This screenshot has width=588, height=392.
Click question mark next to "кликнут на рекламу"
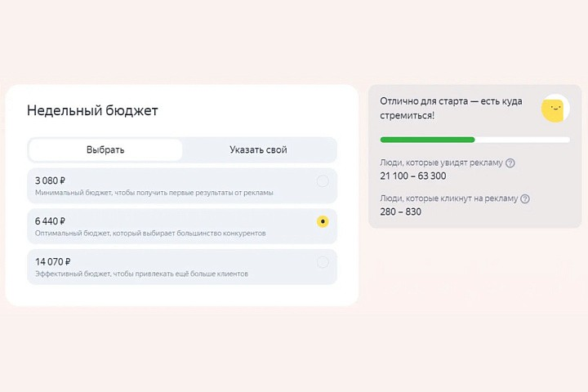click(525, 198)
